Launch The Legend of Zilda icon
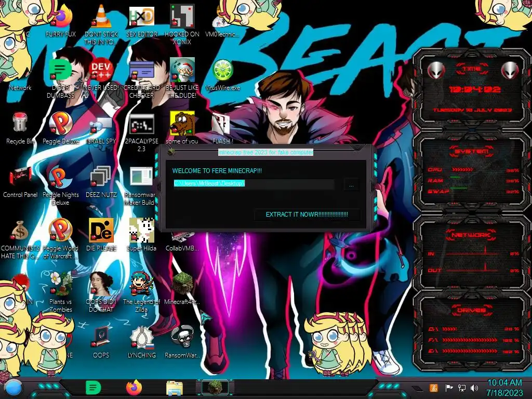The height and width of the screenshot is (399, 532). coord(142,284)
